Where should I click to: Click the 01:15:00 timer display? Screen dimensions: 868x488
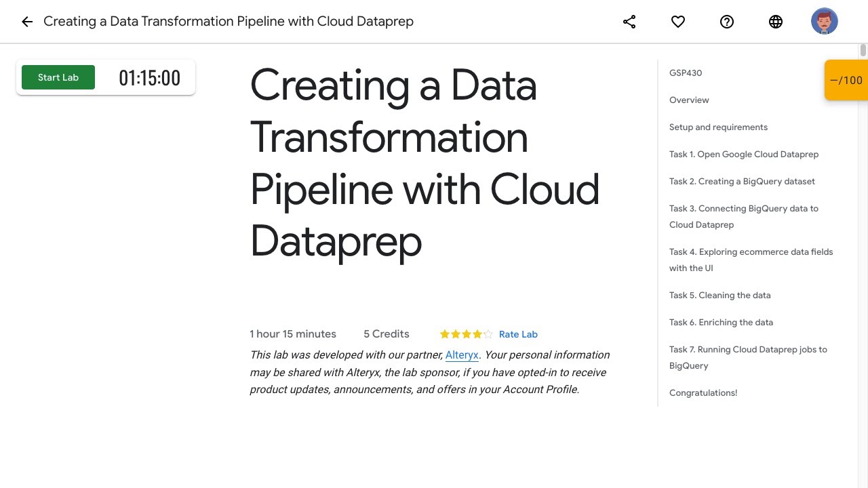pos(150,78)
